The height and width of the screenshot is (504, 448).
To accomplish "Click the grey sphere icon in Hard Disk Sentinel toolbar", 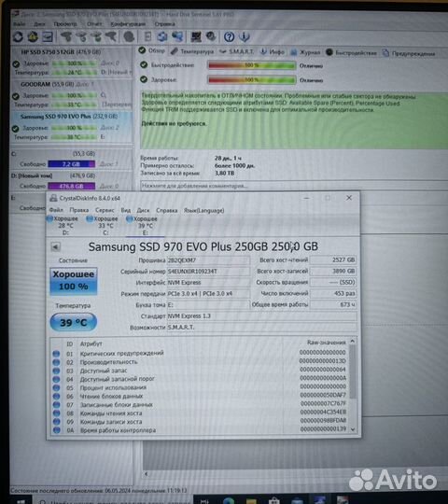I will (129, 37).
